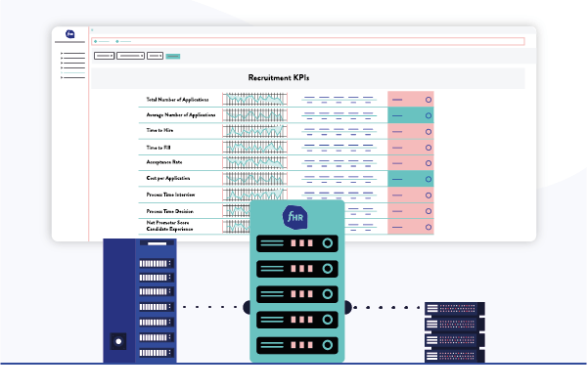
Task: Open the Acceptance Rate sparkline chart
Action: [254, 163]
